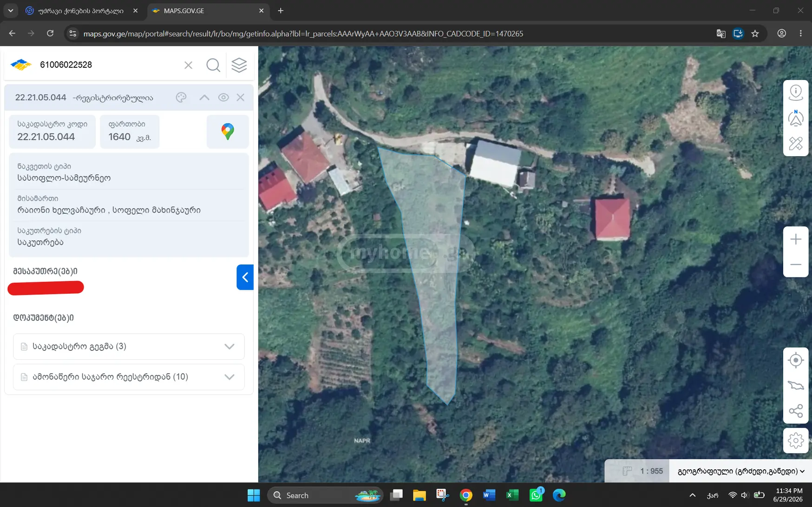Open the map layers panel icon
Viewport: 812px width, 507px height.
tap(239, 65)
